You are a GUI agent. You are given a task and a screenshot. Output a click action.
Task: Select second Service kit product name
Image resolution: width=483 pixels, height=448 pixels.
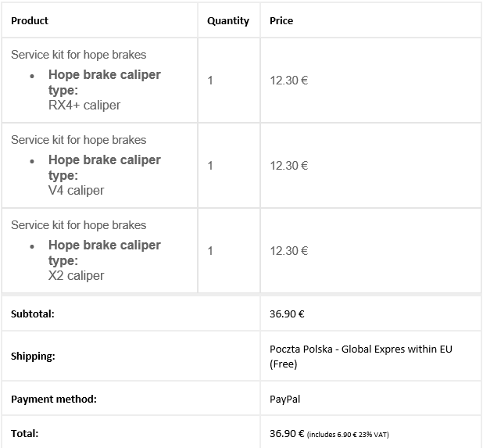[78, 140]
